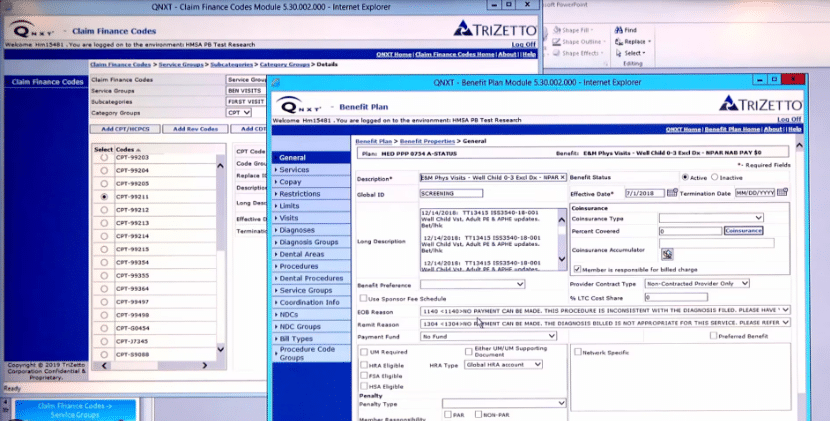
Task: Open Benefit Plan Home link
Action: click(732, 129)
